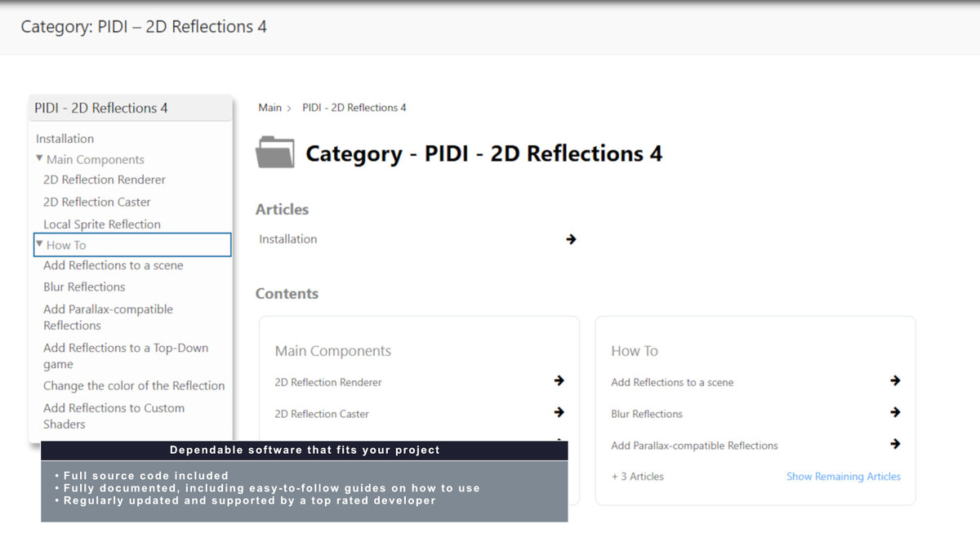
Task: Select Add Reflections to Custom Shaders
Action: coord(114,415)
